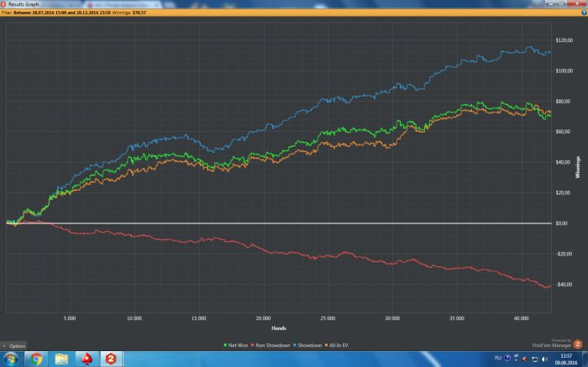Open the Windows Start menu
588x367 pixels.
click(10, 359)
